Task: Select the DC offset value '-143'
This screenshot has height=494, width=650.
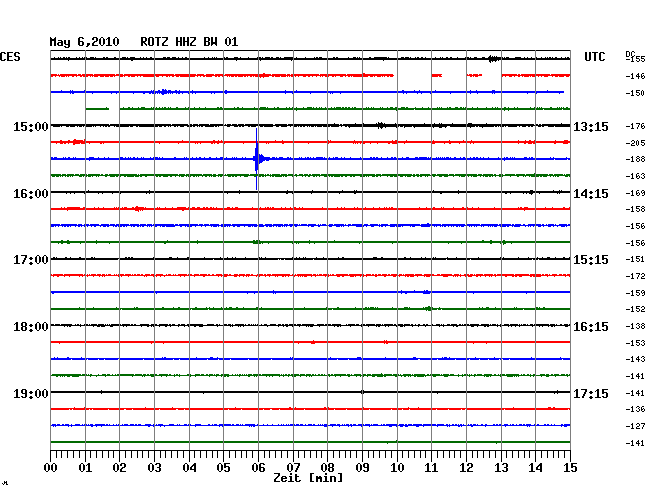Action: [x=635, y=359]
